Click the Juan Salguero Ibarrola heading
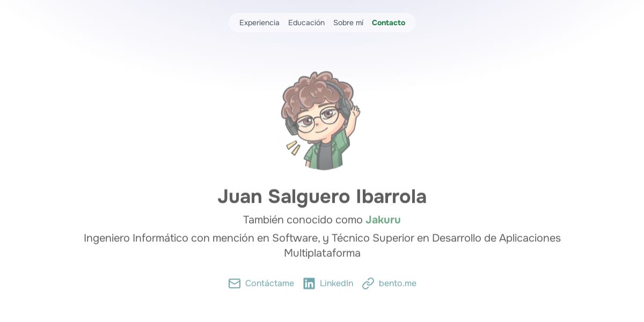 322,196
